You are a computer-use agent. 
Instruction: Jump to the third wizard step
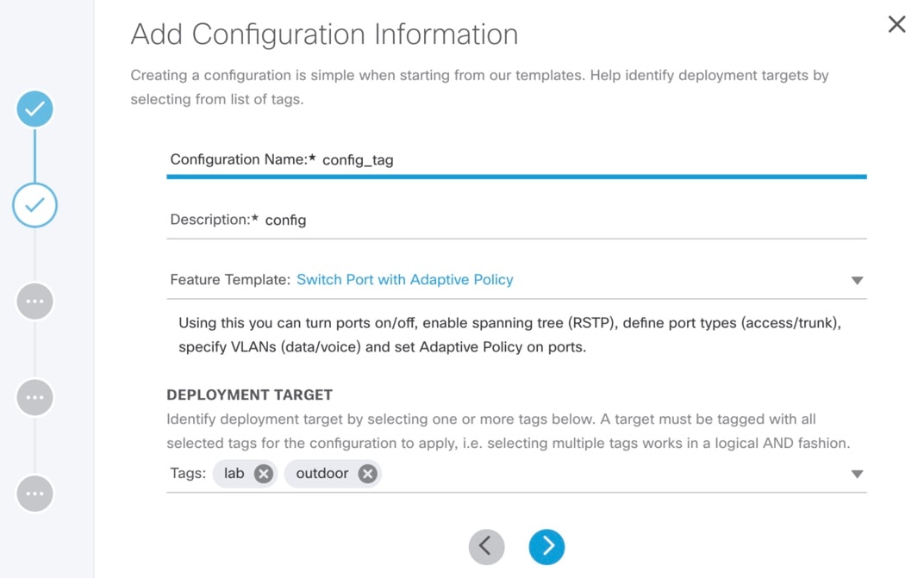(x=34, y=301)
